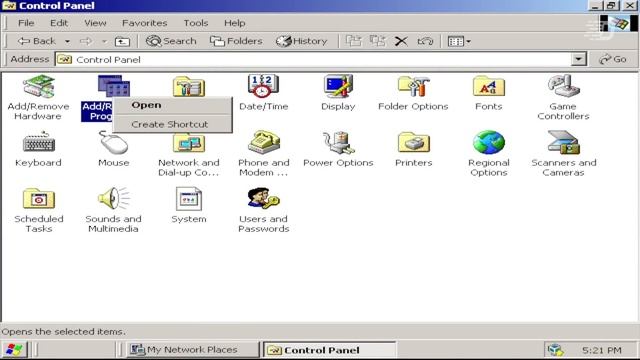Open the File menu

(26, 23)
